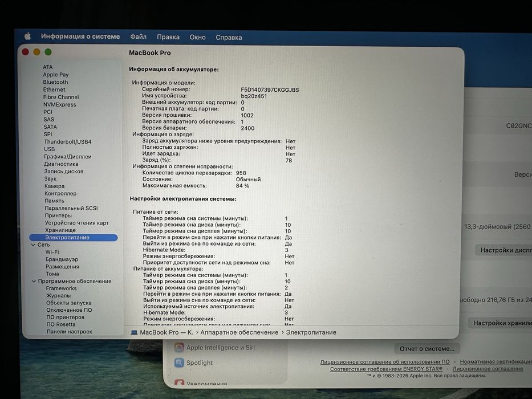The height and width of the screenshot is (399, 532).
Task: Select Брандмауэр under Сеть
Action: [62, 259]
